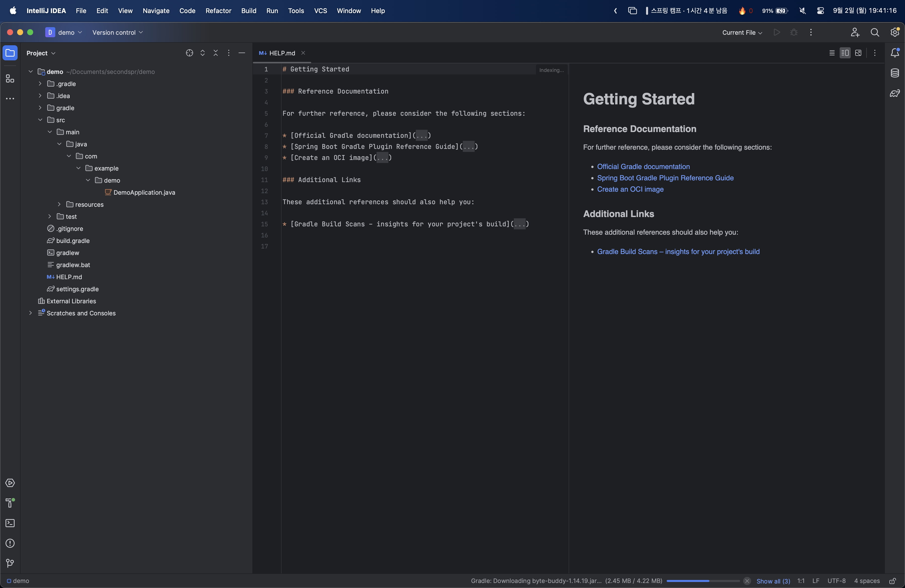Open the Database tool window
The height and width of the screenshot is (588, 905).
895,73
